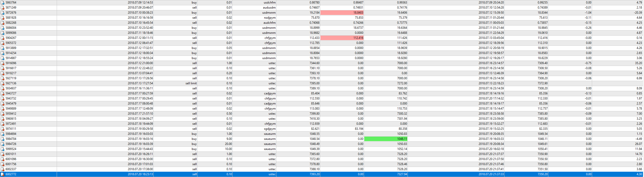The image size is (644, 177).
Task: Select the 7301.94 take-profit value
Action: (402, 119)
